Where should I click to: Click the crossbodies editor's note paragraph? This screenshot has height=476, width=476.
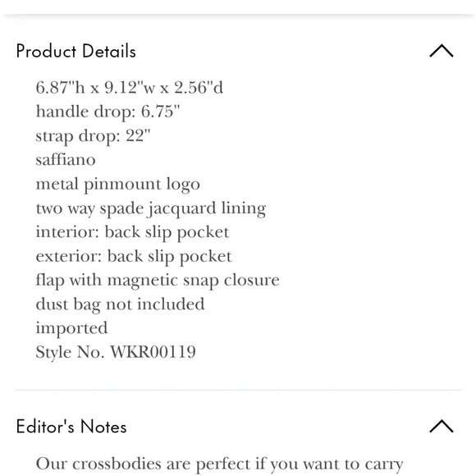219,465
